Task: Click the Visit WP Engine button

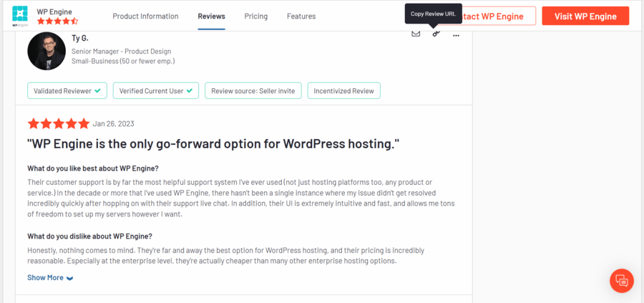Action: pyautogui.click(x=585, y=16)
